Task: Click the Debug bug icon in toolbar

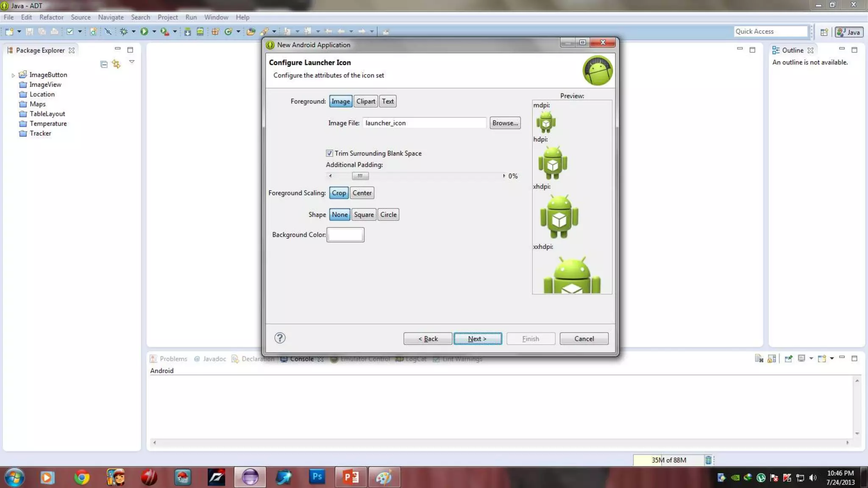Action: (123, 31)
